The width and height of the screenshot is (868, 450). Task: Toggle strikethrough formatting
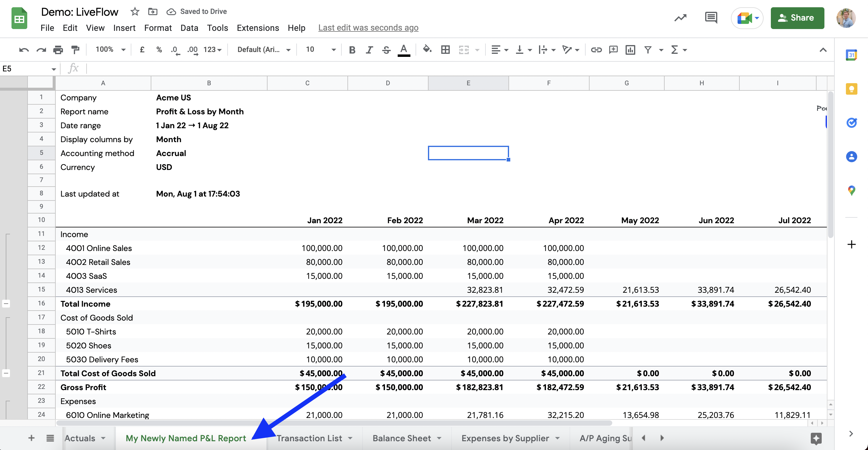(386, 50)
